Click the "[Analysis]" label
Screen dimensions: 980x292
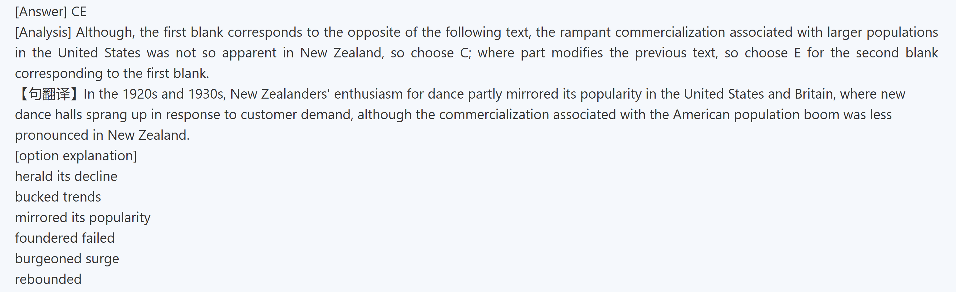click(43, 32)
